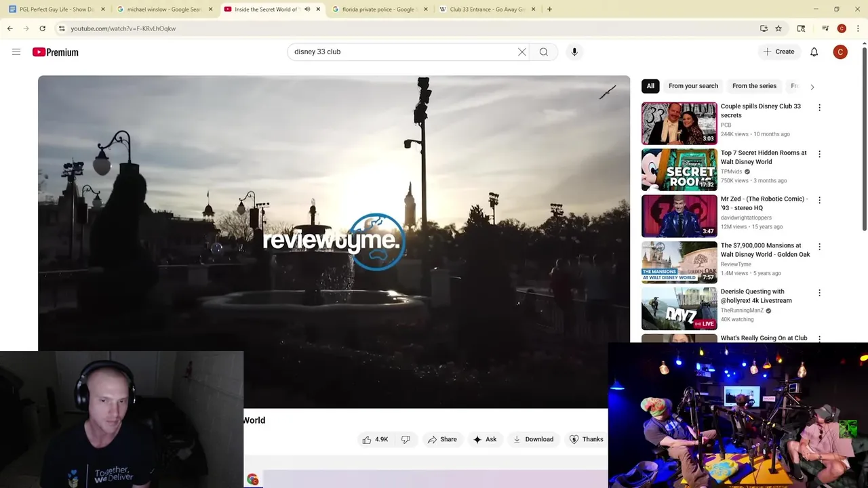
Task: Click the Chrome profile avatar in toolbar
Action: tap(842, 28)
